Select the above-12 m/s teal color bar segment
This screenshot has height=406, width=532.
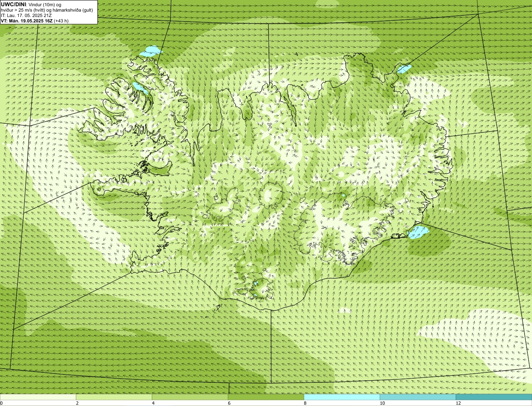(x=494, y=397)
